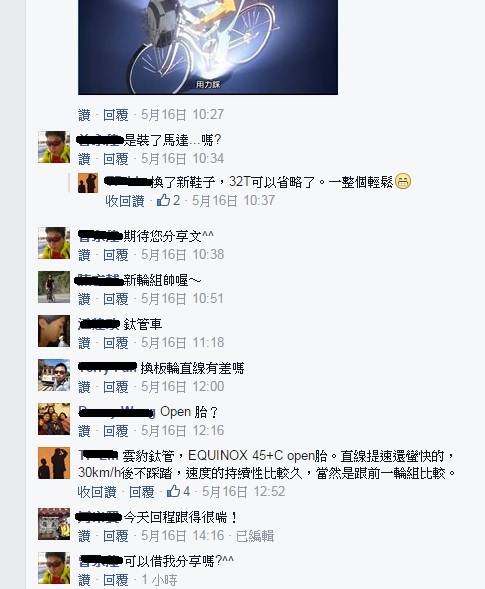Click group photo avatar beside Open 胎 comment
485x589 pixels.
point(54,419)
